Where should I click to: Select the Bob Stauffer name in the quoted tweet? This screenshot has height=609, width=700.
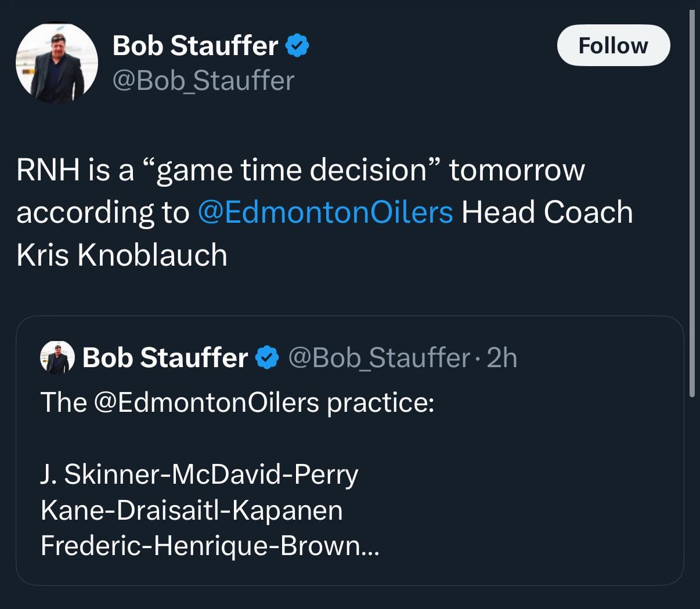pos(165,358)
